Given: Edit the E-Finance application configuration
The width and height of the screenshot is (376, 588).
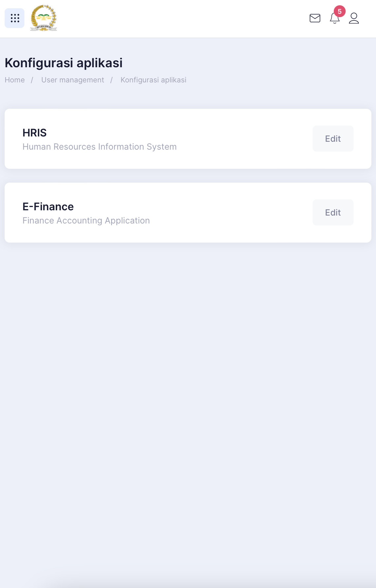Looking at the screenshot, I should pyautogui.click(x=333, y=213).
